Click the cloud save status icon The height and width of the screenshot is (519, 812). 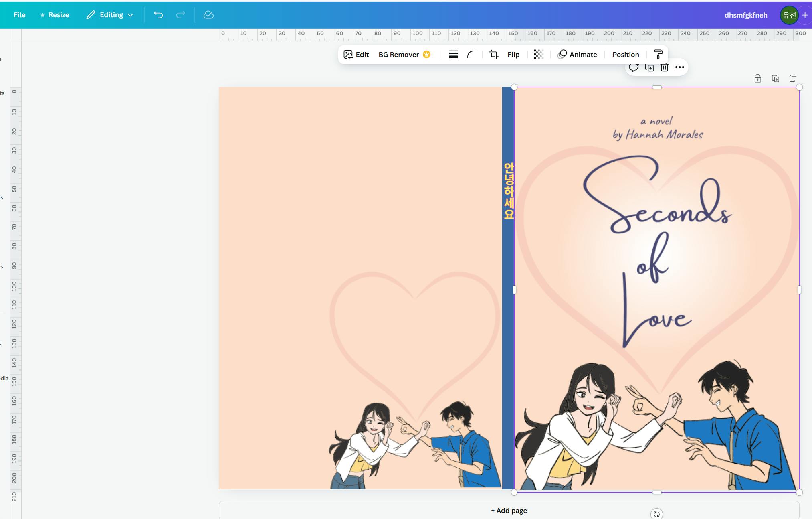pos(208,15)
